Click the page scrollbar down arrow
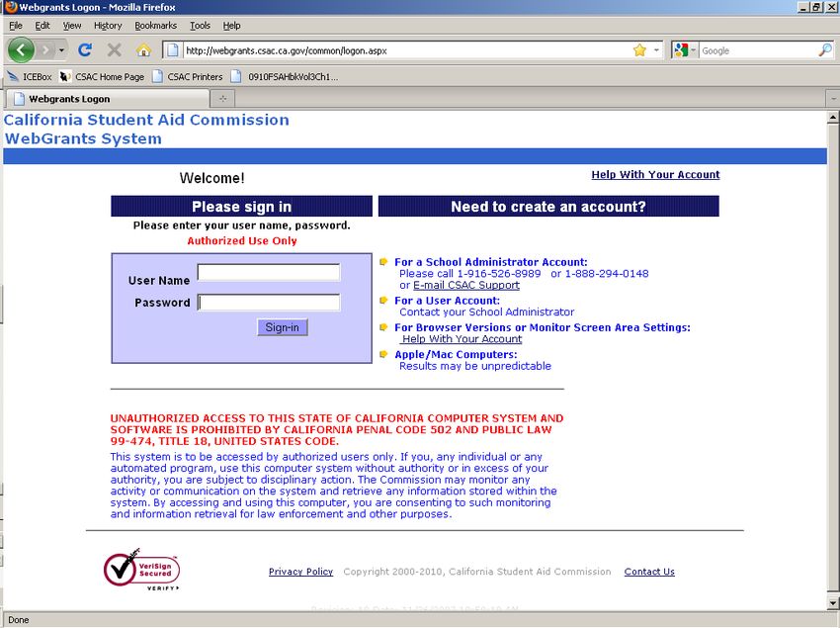This screenshot has width=840, height=628. (x=833, y=603)
